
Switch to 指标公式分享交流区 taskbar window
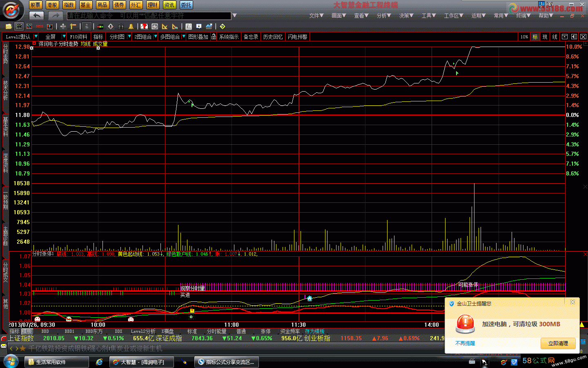coord(226,362)
